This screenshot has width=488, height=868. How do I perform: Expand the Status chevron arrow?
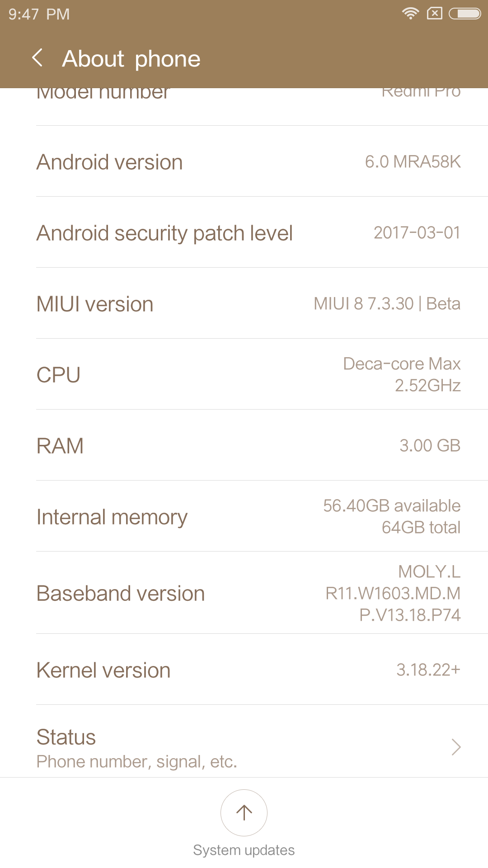456,747
